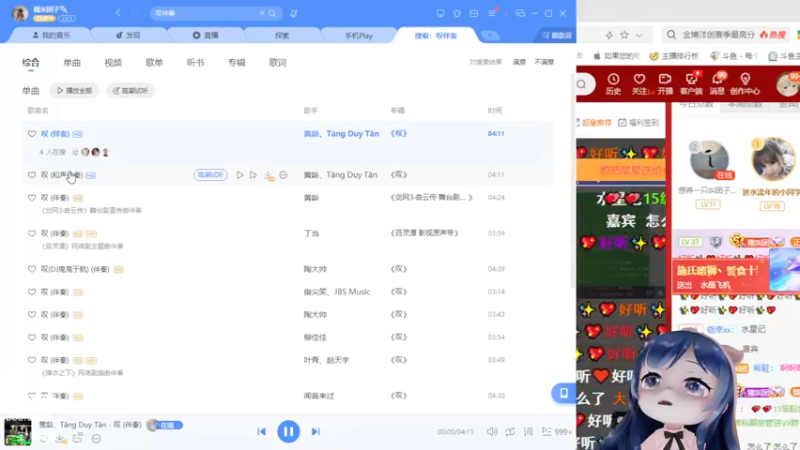Viewport: 800px width, 450px height.
Task: Open the skin (shirt) icon in the title bar
Action: coord(457,13)
